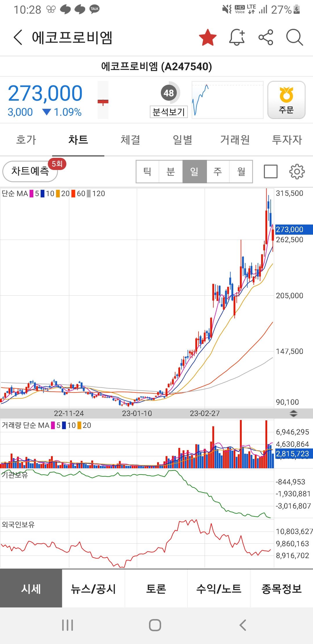Open 분석보기 analysis view

coord(169,112)
